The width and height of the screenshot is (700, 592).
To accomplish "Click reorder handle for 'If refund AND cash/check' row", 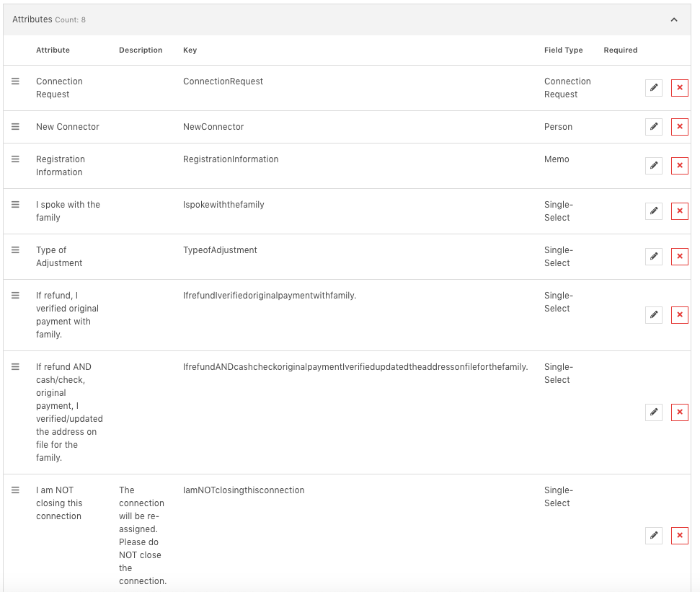I will (15, 367).
